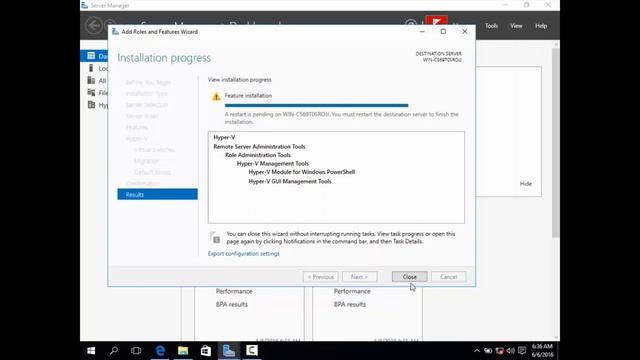Open File Explorer from the taskbar

[x=183, y=351]
